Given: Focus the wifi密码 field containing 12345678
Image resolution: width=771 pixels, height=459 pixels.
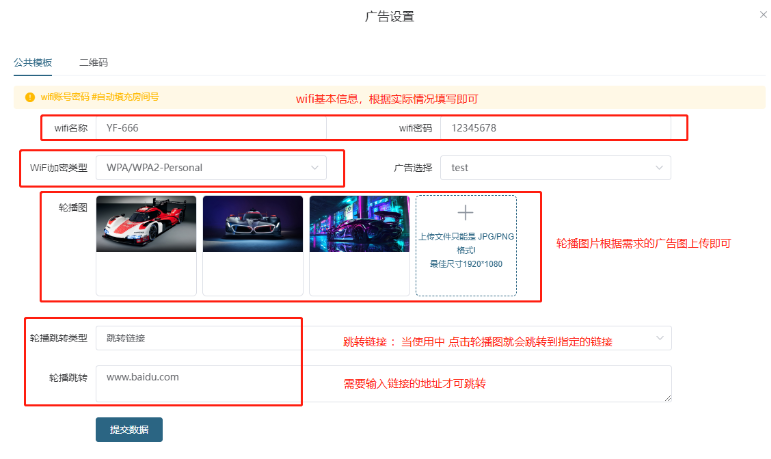Looking at the screenshot, I should [x=555, y=128].
